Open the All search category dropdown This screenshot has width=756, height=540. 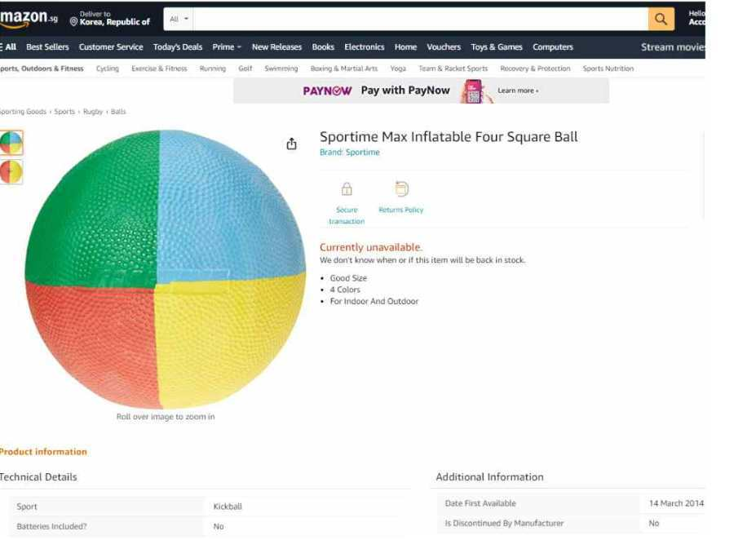click(x=179, y=20)
